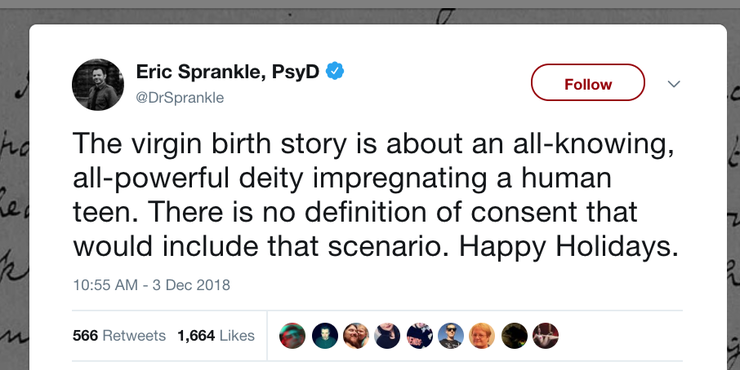The image size is (740, 370).
Task: Open the close-up lips liker avatar
Action: tap(387, 336)
